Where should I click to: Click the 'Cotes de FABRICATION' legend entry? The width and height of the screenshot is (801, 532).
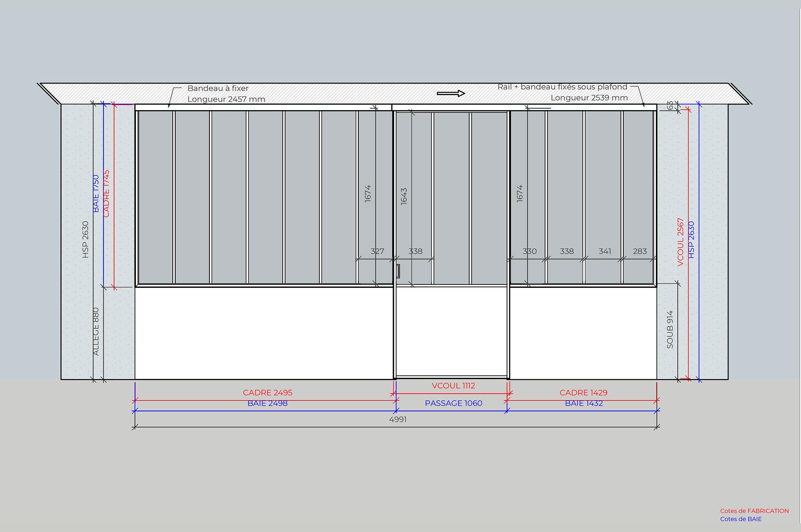pos(754,511)
